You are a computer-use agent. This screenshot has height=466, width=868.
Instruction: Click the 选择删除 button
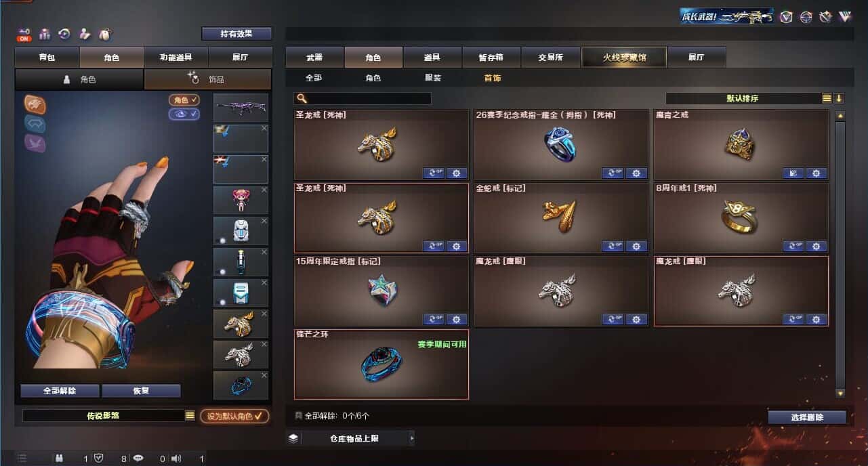807,417
